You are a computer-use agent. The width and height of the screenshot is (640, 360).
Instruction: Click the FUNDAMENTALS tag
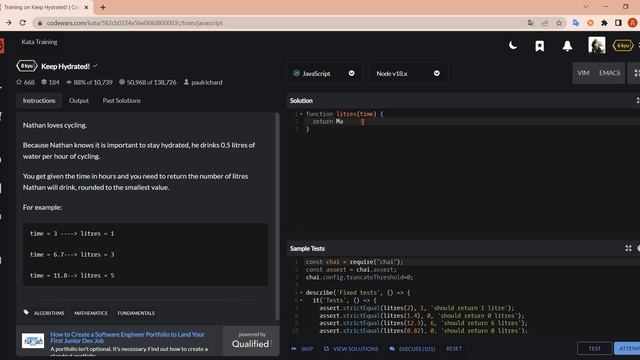pos(136,313)
